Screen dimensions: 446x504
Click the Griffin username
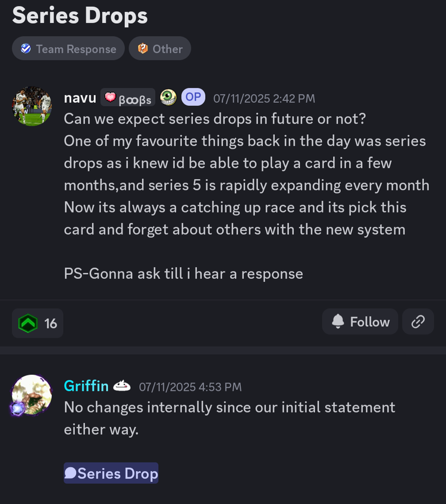click(x=86, y=386)
